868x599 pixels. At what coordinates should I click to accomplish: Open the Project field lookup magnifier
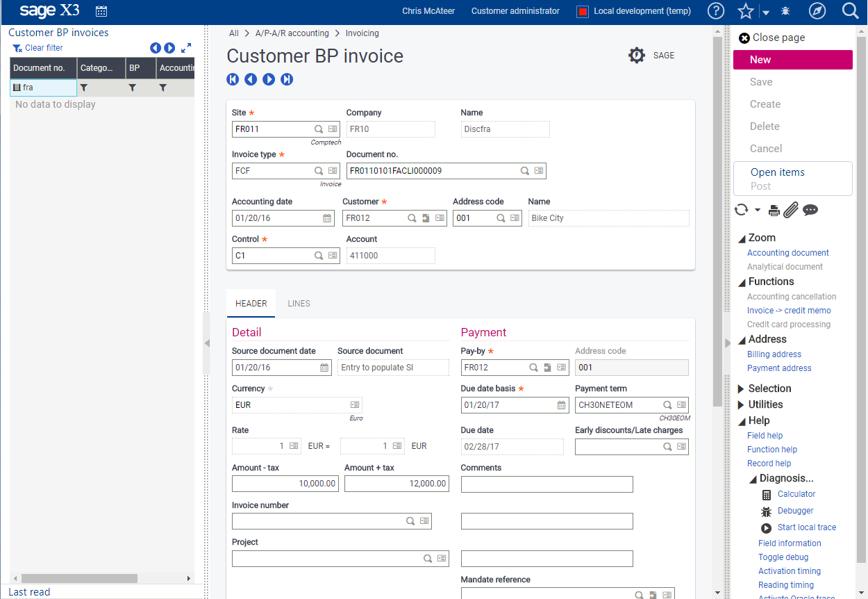(x=428, y=559)
